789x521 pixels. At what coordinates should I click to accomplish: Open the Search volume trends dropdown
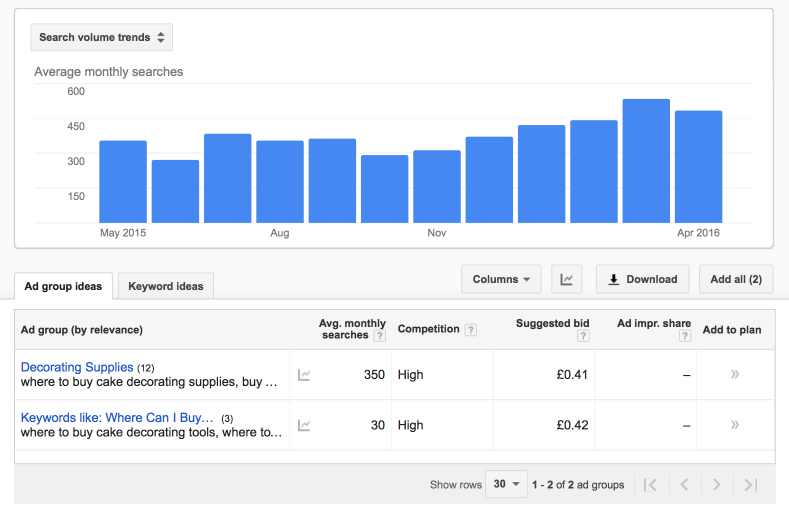click(101, 37)
